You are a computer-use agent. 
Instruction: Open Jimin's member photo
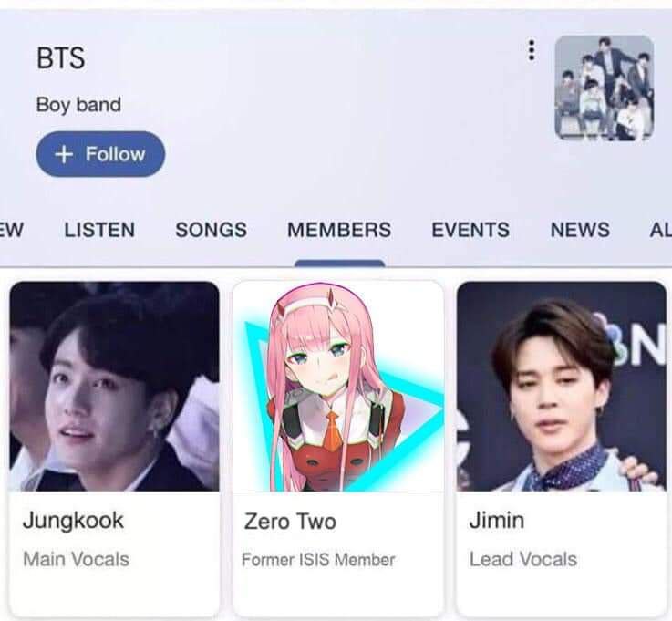pyautogui.click(x=562, y=386)
